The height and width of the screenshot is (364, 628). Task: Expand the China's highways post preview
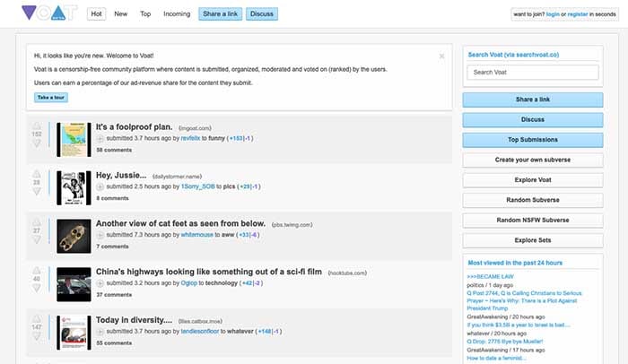click(x=100, y=283)
